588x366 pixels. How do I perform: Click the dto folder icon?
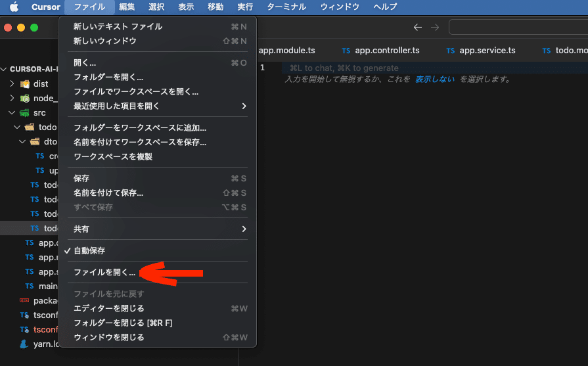35,142
